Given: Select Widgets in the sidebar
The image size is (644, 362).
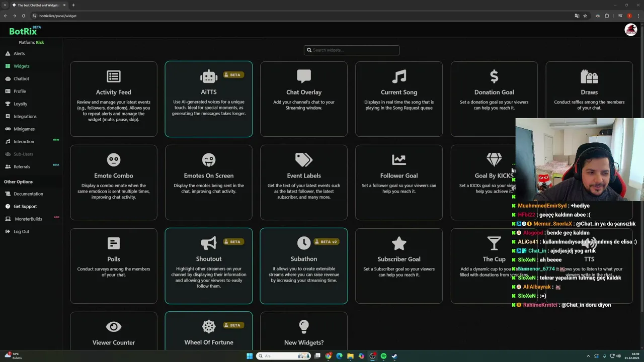Looking at the screenshot, I should [x=21, y=66].
